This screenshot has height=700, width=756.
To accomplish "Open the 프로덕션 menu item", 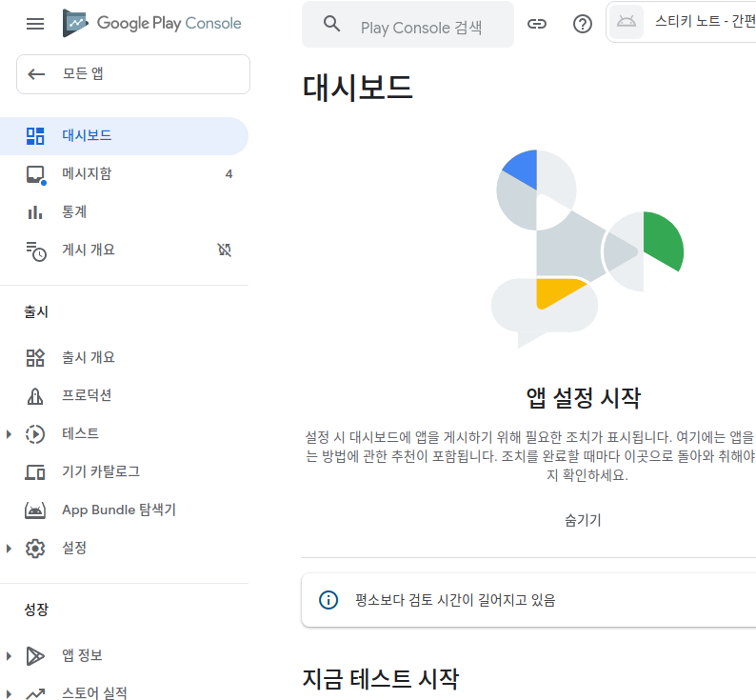I will [x=124, y=396].
